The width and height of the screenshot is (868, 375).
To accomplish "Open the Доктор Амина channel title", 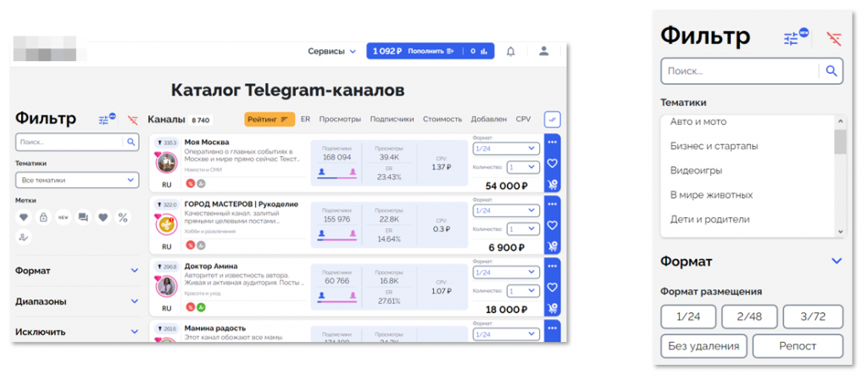I will click(211, 266).
